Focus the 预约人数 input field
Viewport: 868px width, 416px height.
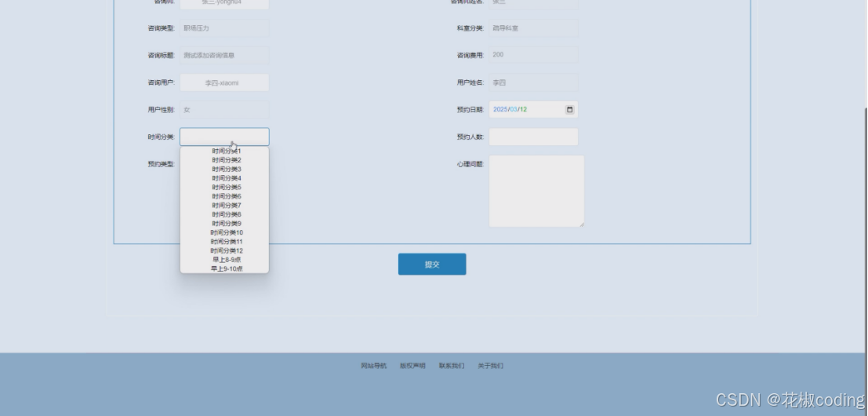coord(534,137)
